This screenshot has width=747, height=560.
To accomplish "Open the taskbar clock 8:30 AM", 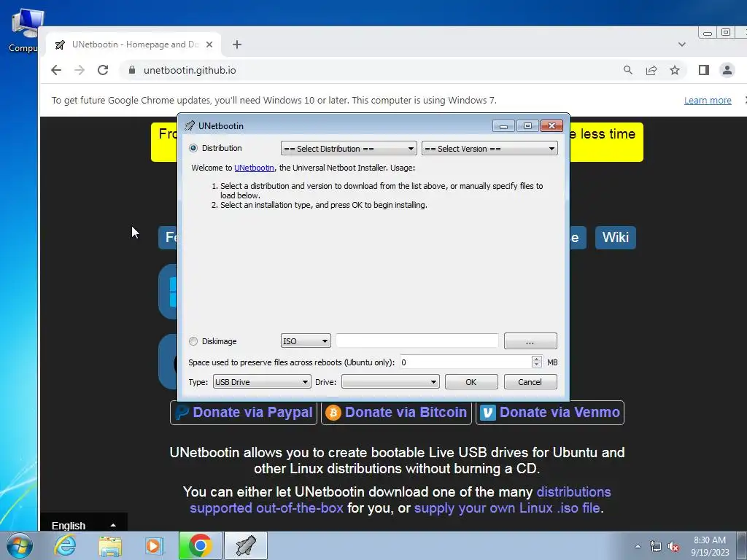I will pyautogui.click(x=710, y=546).
